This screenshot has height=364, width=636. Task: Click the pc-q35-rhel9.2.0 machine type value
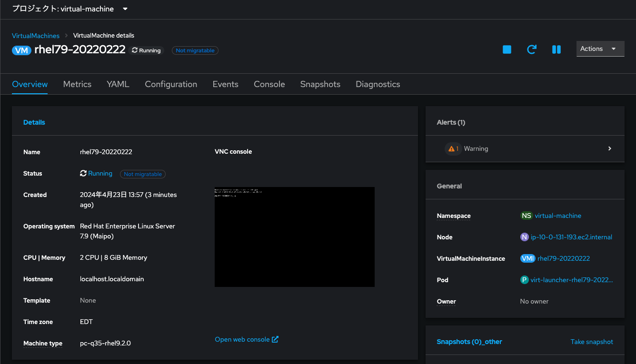coord(105,343)
